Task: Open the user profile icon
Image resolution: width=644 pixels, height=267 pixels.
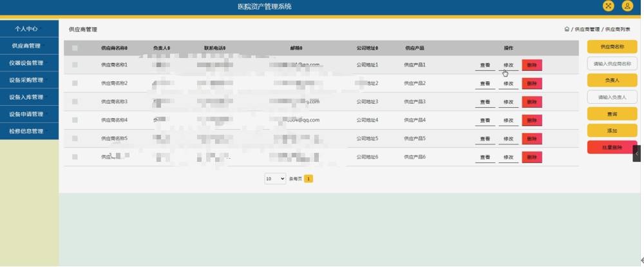Action: click(627, 6)
